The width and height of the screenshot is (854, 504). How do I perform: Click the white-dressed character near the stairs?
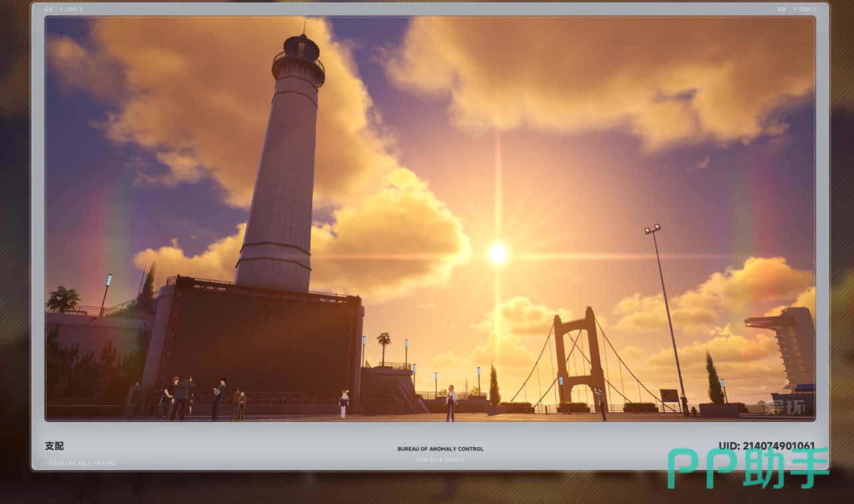344,403
